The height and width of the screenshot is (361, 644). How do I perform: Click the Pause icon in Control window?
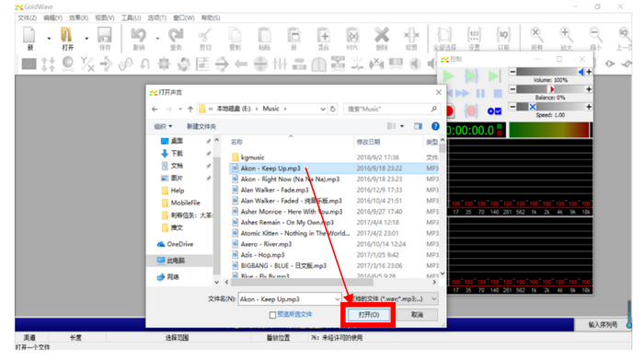click(x=480, y=93)
